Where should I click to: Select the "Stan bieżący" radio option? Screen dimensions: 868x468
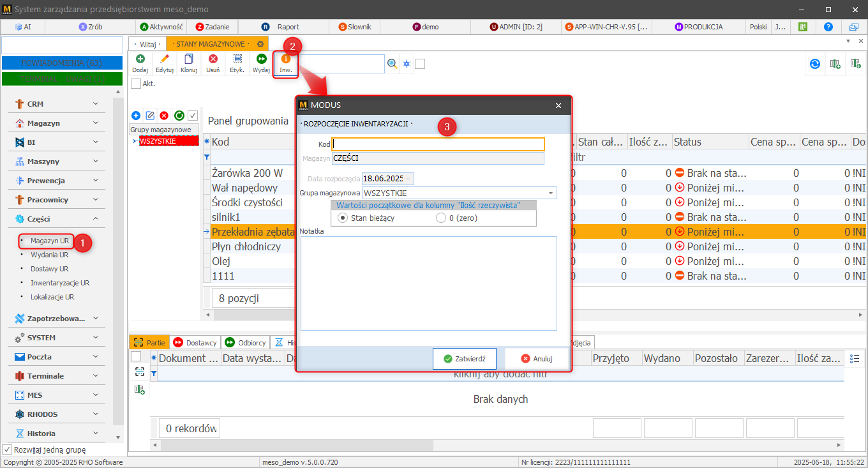point(343,218)
